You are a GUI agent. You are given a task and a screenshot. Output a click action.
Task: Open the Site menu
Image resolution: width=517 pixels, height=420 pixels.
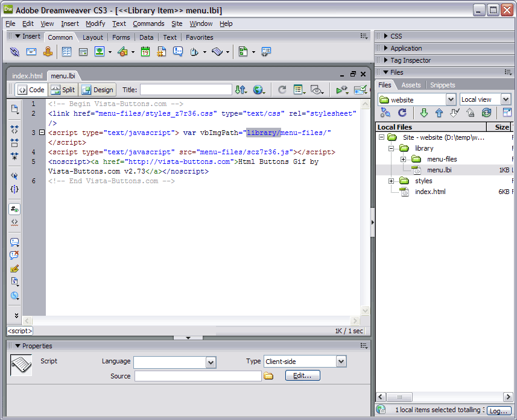(177, 24)
